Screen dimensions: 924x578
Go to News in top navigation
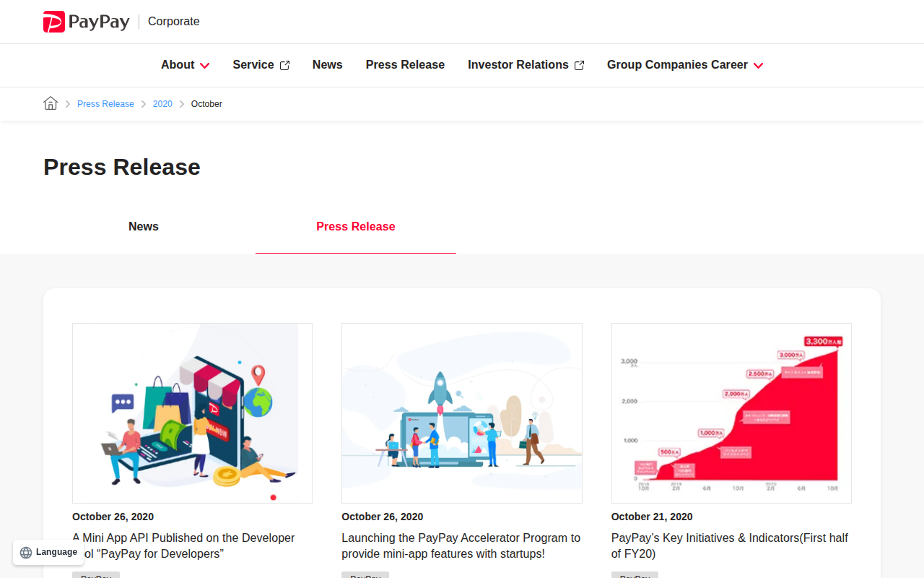(327, 65)
